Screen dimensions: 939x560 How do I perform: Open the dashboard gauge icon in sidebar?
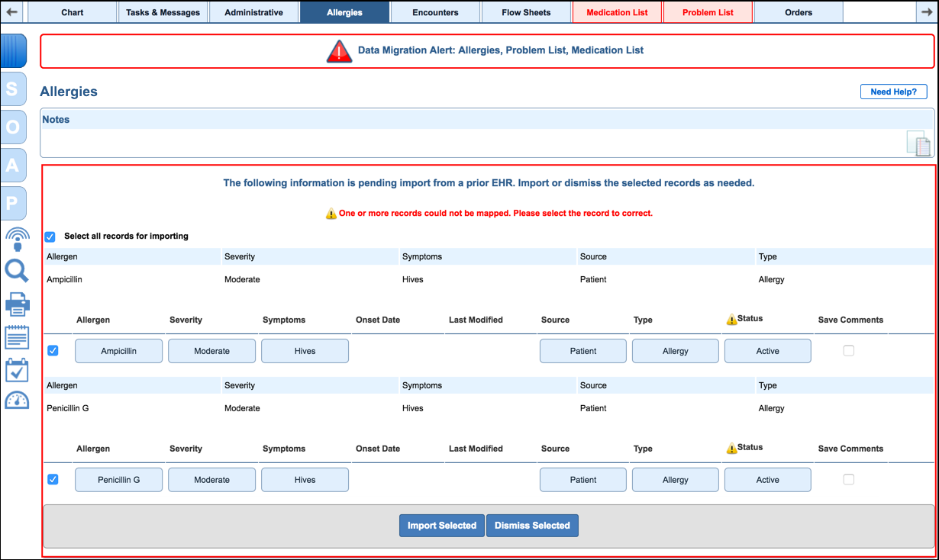17,401
